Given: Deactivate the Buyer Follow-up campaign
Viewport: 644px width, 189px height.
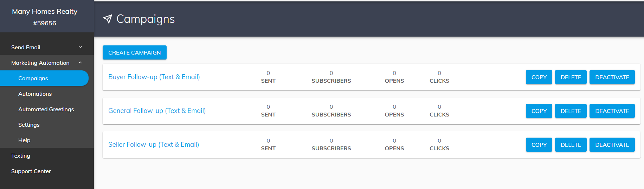Looking at the screenshot, I should pyautogui.click(x=612, y=77).
